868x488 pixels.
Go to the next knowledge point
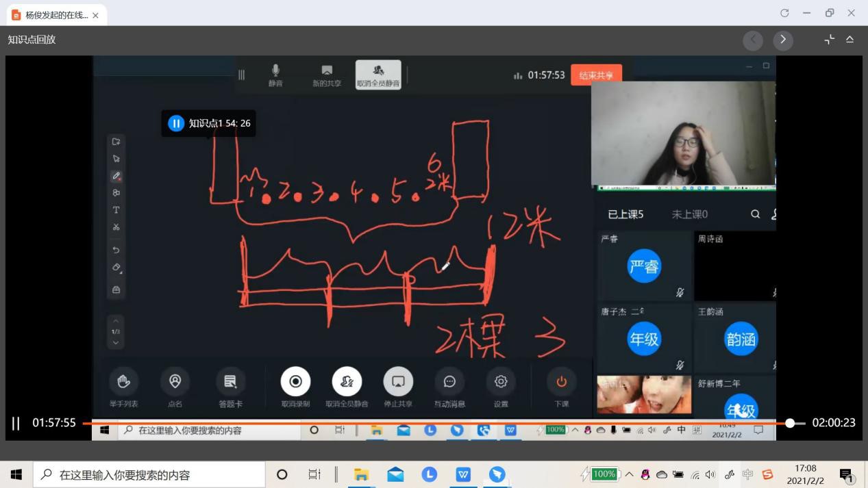783,40
